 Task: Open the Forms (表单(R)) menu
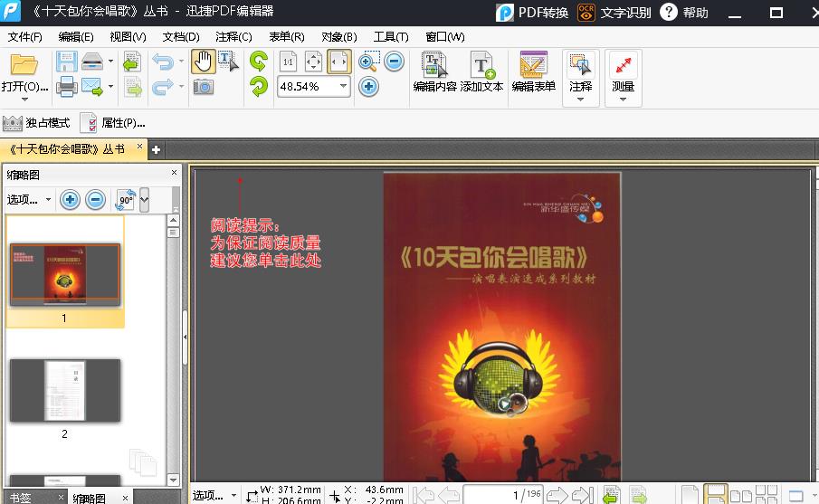pyautogui.click(x=287, y=37)
